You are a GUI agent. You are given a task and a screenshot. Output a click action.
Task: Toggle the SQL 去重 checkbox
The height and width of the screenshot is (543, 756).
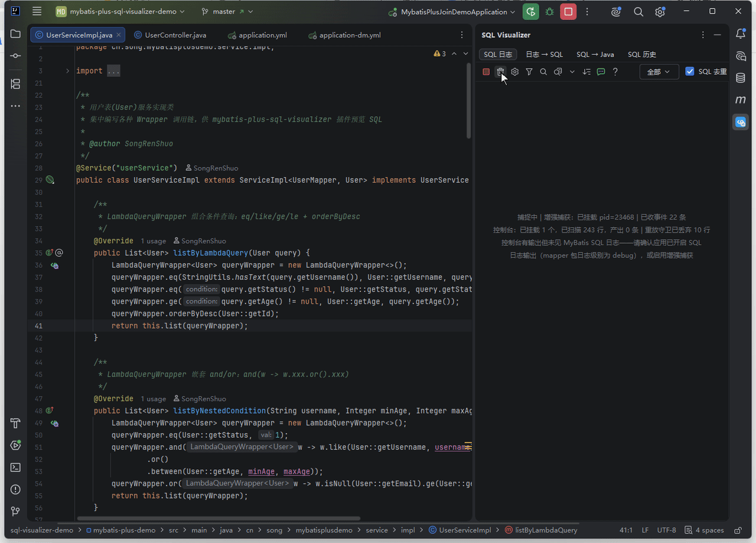690,71
